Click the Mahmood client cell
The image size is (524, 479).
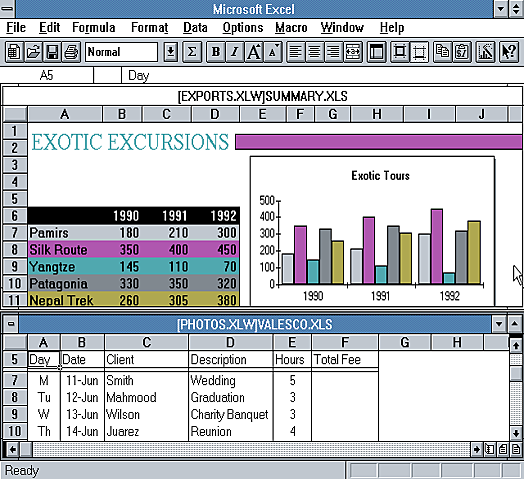coord(146,397)
